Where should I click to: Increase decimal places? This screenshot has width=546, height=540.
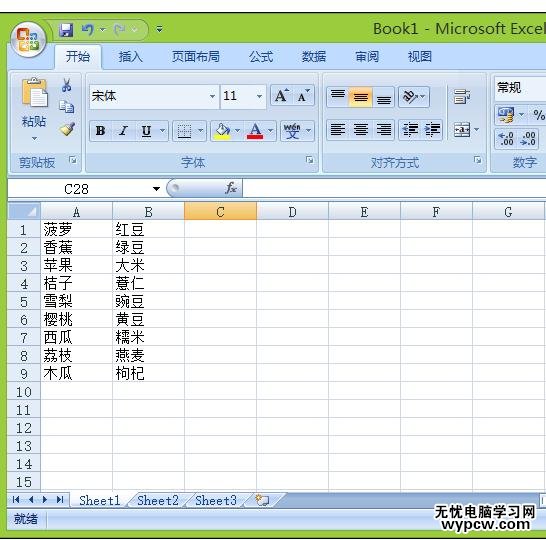pos(506,139)
